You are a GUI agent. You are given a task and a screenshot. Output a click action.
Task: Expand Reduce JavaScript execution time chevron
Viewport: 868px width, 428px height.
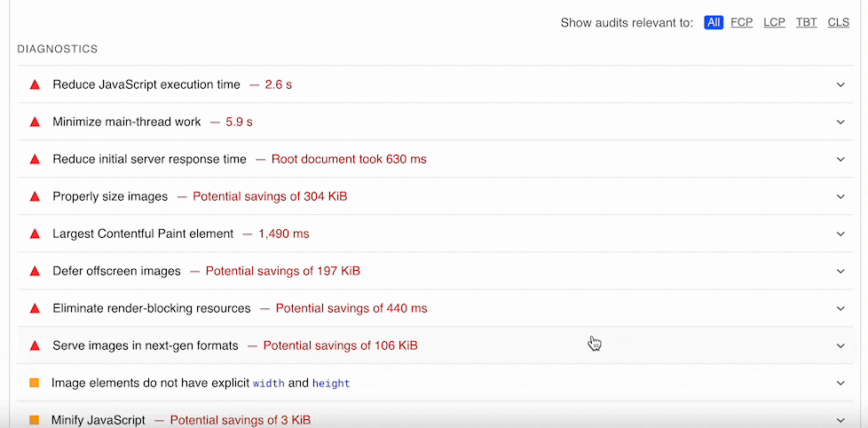click(840, 85)
